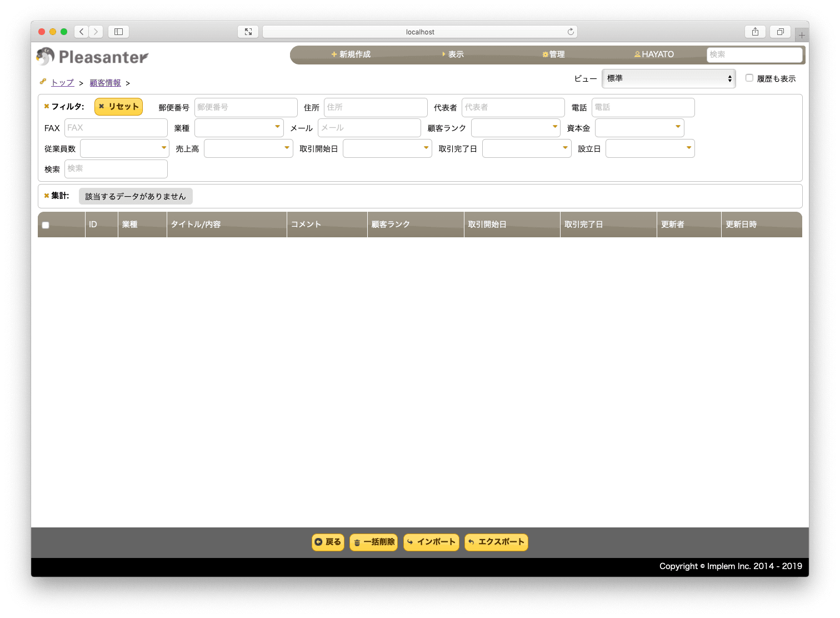Click the 一括削除 button
This screenshot has width=840, height=618.
pos(373,542)
